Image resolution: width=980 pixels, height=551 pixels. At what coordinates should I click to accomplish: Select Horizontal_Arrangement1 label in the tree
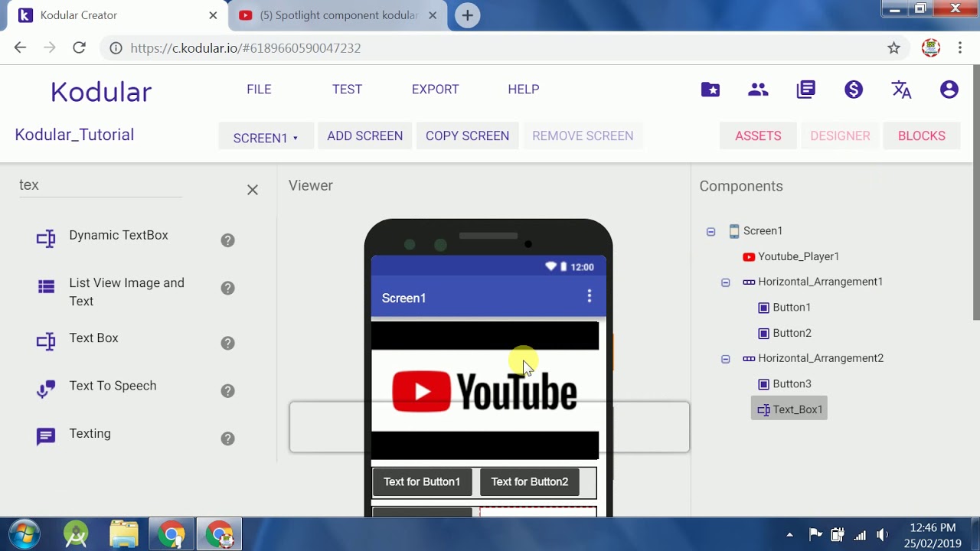point(820,282)
